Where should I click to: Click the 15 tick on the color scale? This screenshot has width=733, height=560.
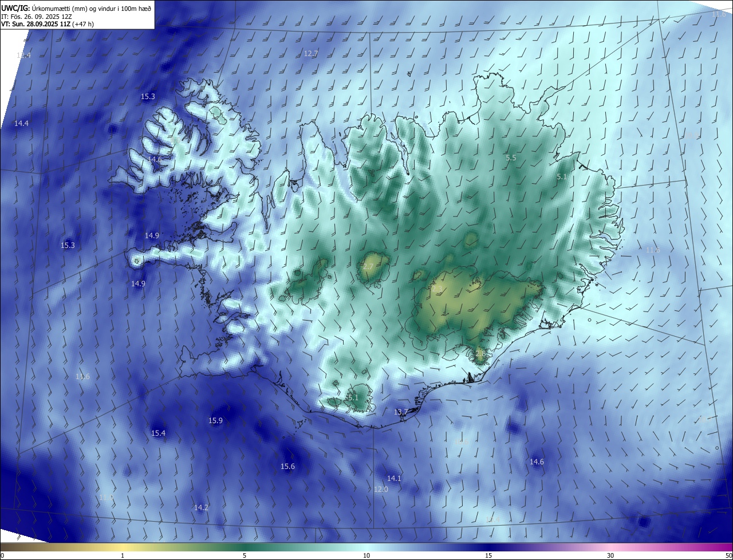point(488,555)
